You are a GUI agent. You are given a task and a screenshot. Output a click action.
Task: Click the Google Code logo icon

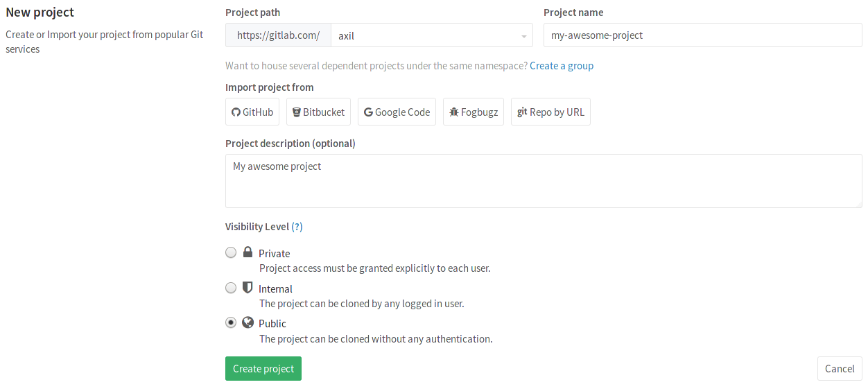368,112
